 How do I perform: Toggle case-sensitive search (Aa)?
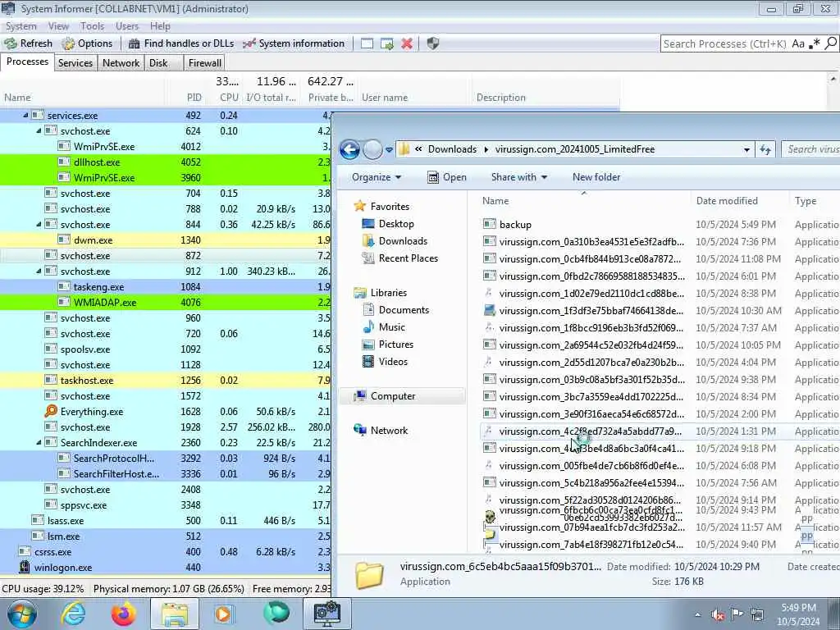[x=798, y=44]
